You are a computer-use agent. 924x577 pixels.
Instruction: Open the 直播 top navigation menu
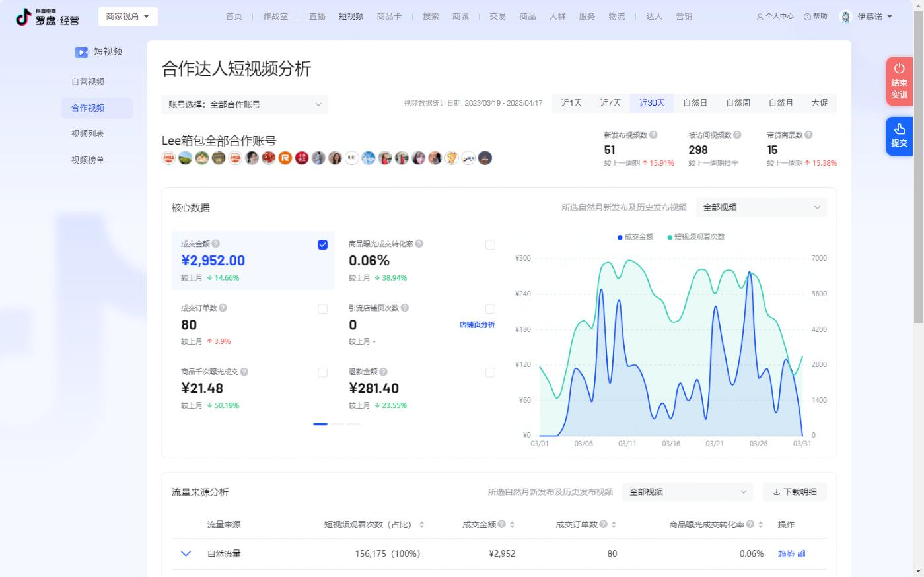(x=317, y=17)
